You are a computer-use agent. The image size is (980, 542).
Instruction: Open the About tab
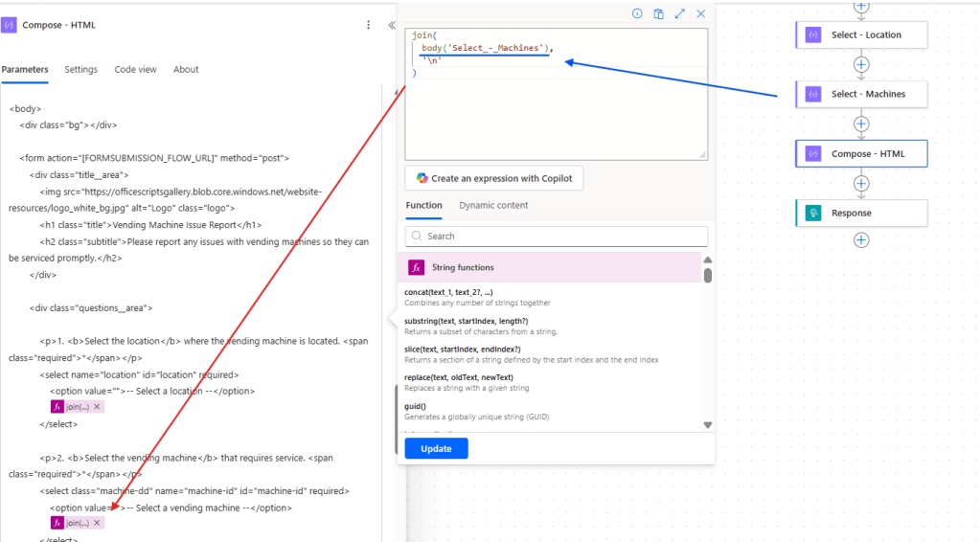pyautogui.click(x=186, y=69)
